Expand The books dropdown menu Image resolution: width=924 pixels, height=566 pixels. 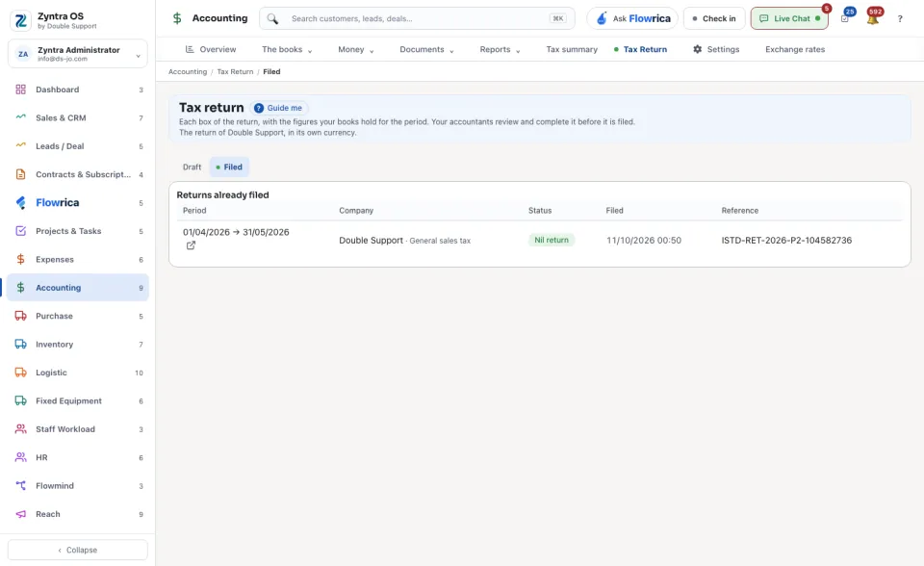(287, 49)
